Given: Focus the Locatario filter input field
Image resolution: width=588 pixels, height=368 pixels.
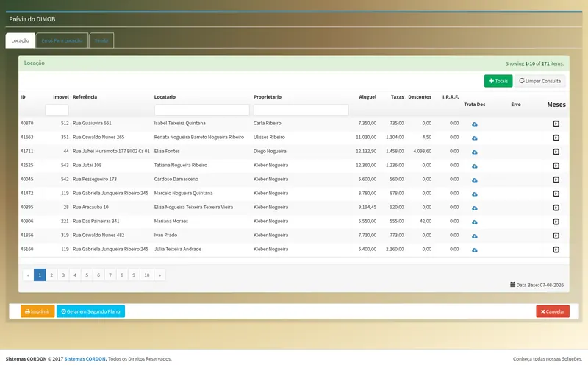Looking at the screenshot, I should [201, 110].
